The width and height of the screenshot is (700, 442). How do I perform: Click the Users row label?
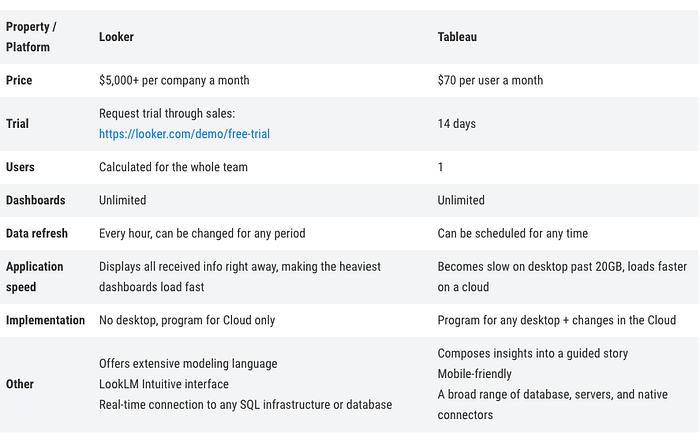20,167
